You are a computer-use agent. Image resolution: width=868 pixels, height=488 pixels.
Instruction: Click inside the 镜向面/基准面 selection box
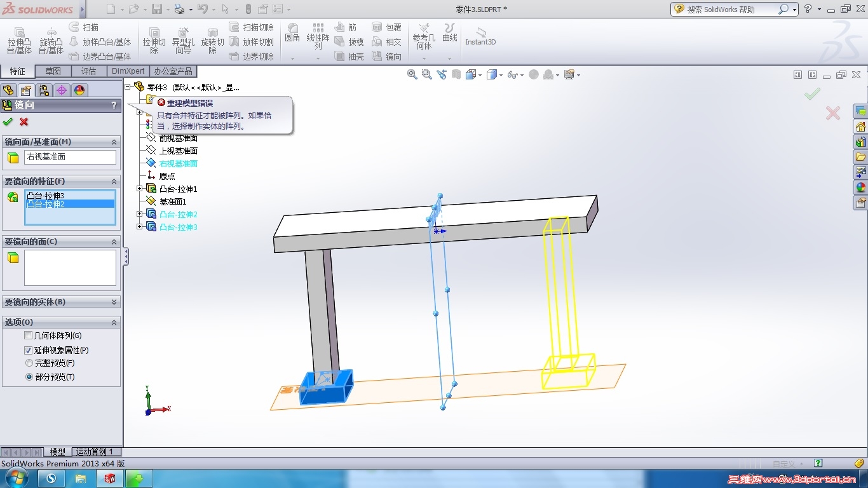click(71, 157)
